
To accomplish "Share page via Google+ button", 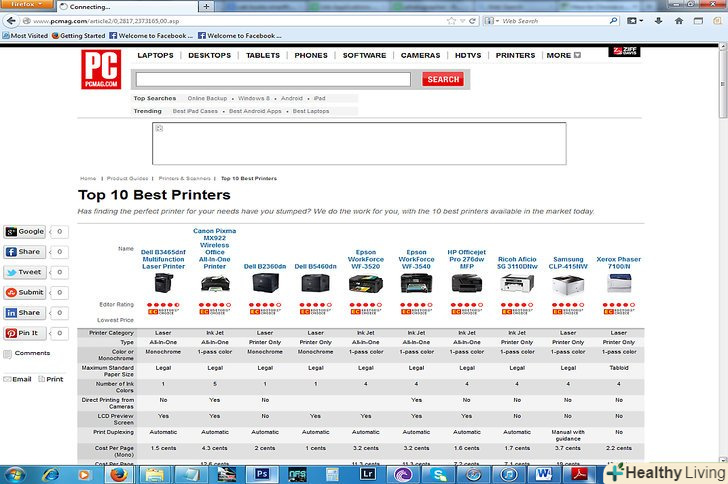I will point(26,231).
